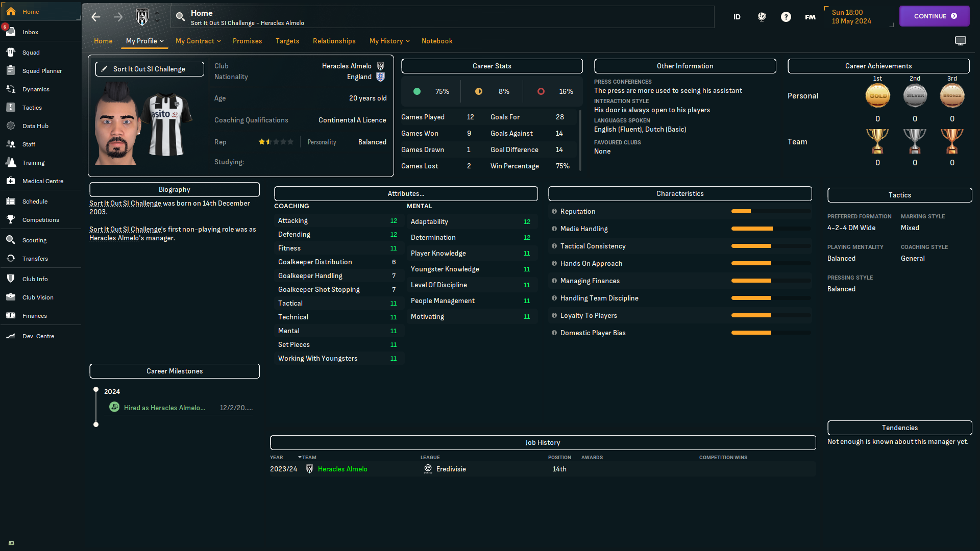Open Scouting magnifier icon

pos(11,240)
